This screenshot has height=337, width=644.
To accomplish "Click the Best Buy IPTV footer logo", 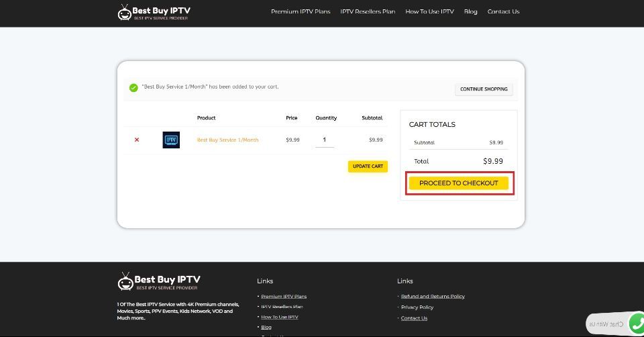I will (158, 281).
